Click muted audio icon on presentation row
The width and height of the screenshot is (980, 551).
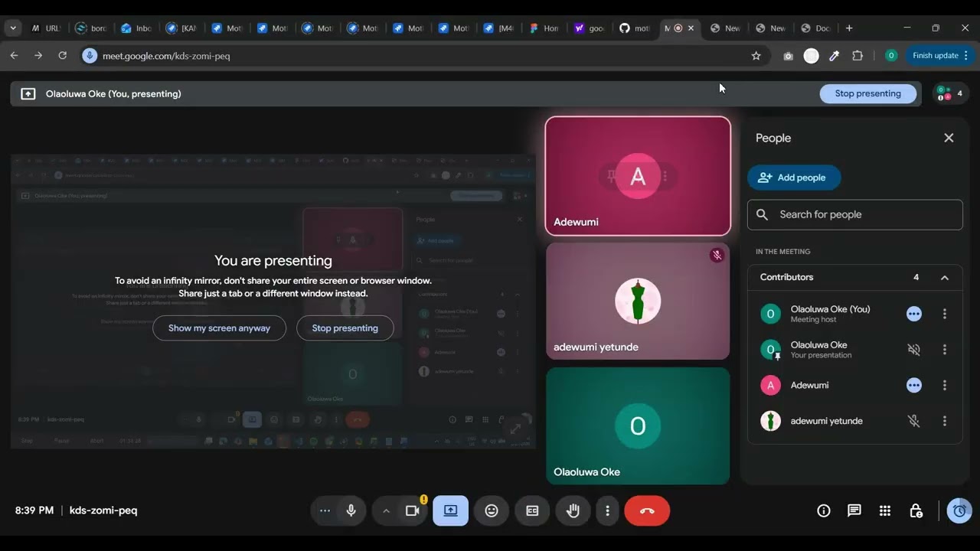point(913,350)
